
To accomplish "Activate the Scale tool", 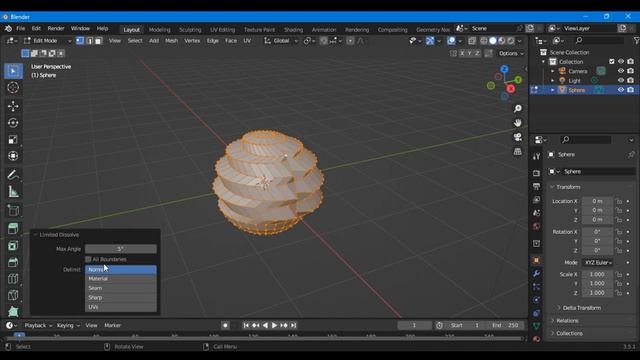I will coord(13,140).
